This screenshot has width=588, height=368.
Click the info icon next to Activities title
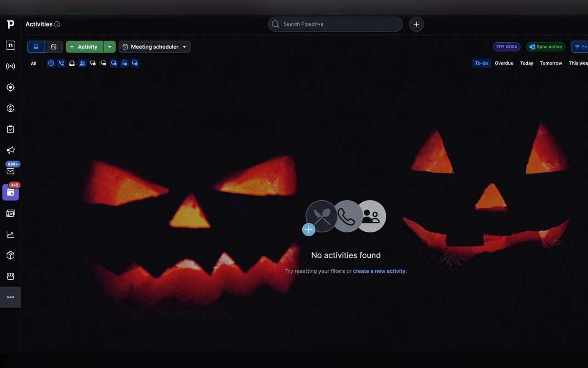click(57, 24)
